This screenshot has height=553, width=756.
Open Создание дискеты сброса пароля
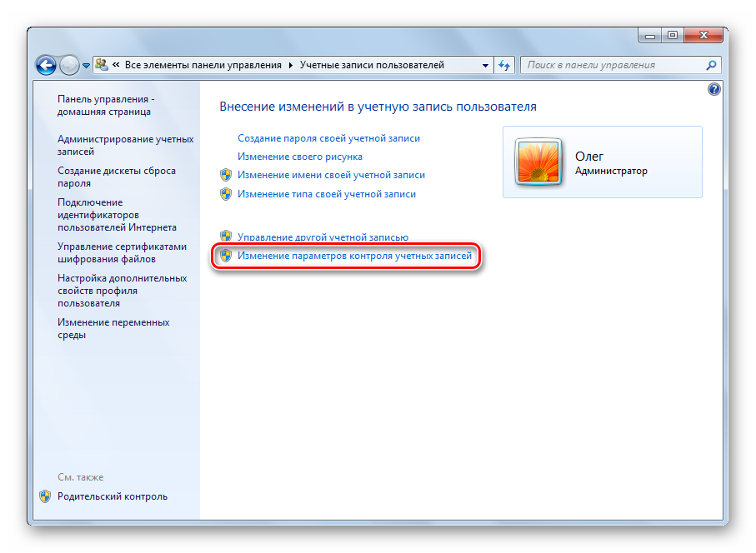(117, 177)
